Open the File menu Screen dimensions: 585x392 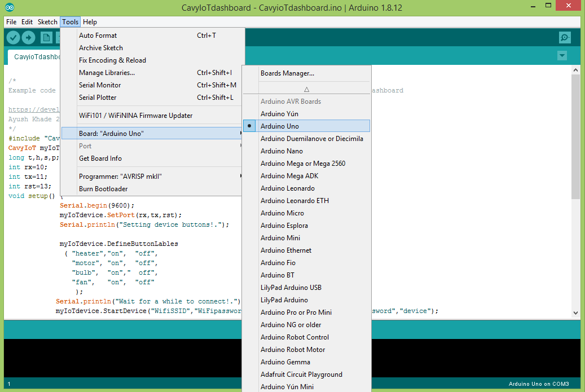[11, 22]
